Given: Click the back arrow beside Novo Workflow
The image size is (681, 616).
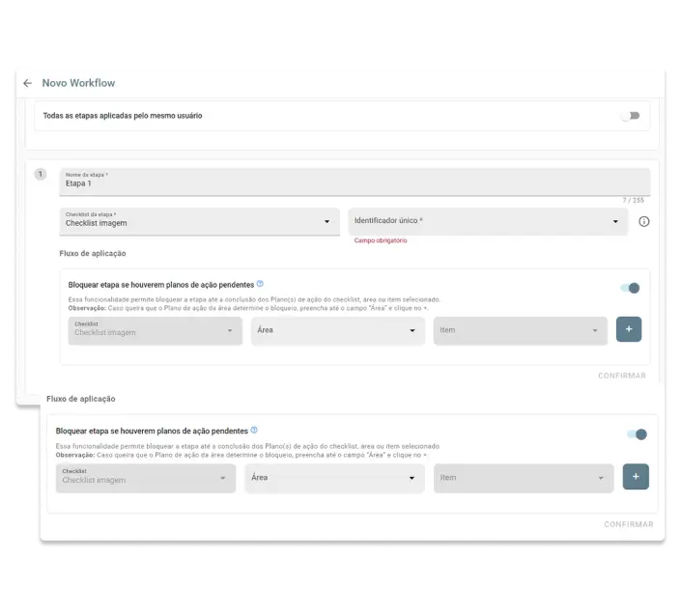Looking at the screenshot, I should coord(28,83).
